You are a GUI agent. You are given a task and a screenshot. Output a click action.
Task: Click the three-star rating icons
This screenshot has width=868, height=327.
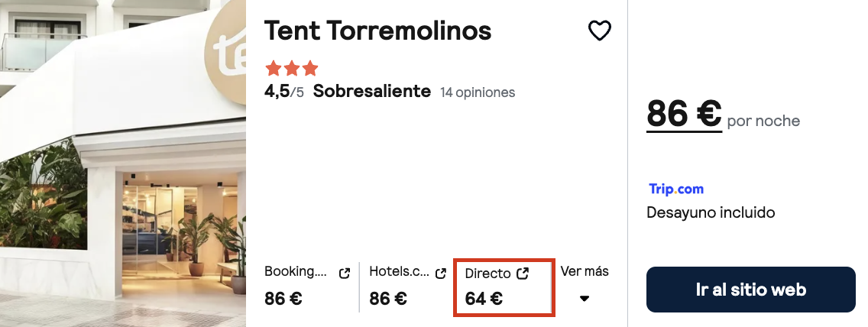(x=292, y=69)
